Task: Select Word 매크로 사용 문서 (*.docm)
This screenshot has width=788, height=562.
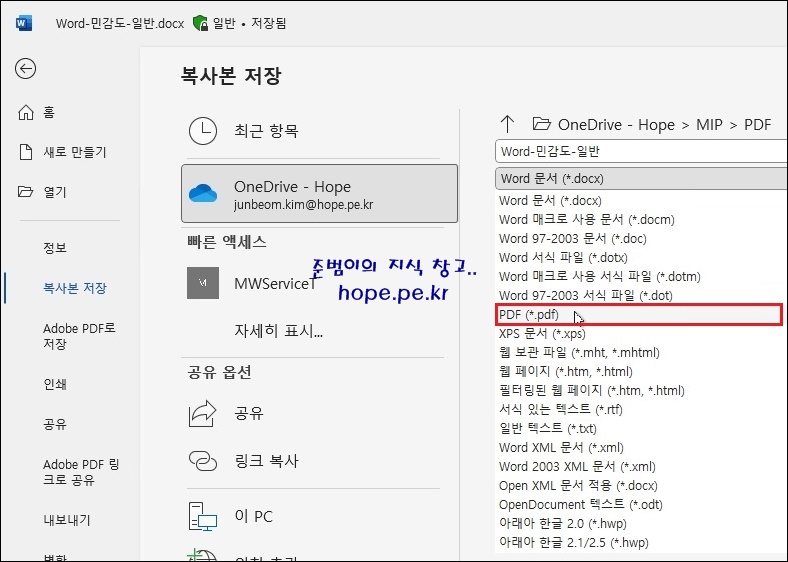Action: click(586, 220)
